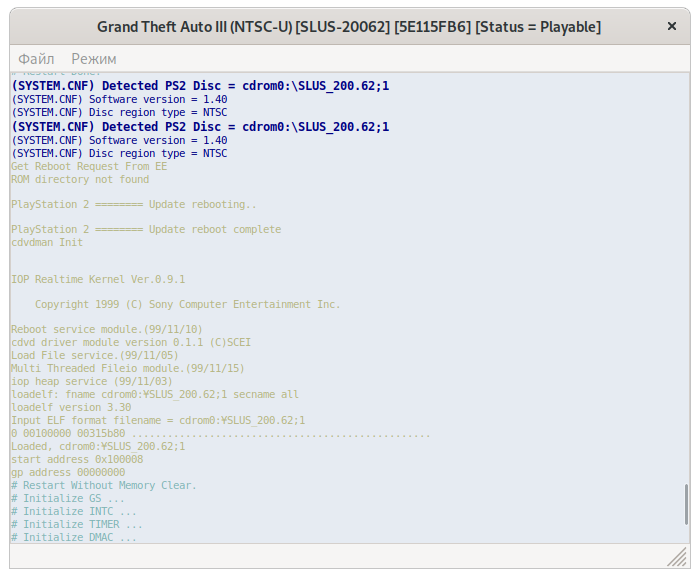Click 'gp address 00000000' line
Image resolution: width=700 pixels, height=578 pixels.
68,472
